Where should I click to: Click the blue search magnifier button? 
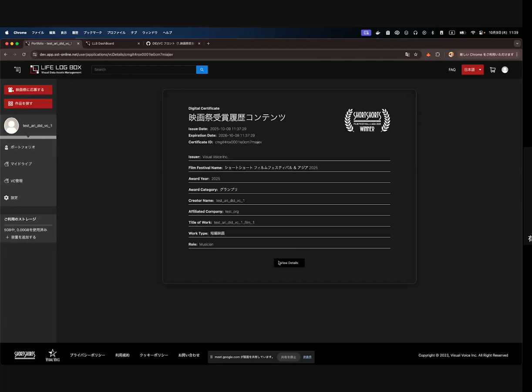pos(202,70)
